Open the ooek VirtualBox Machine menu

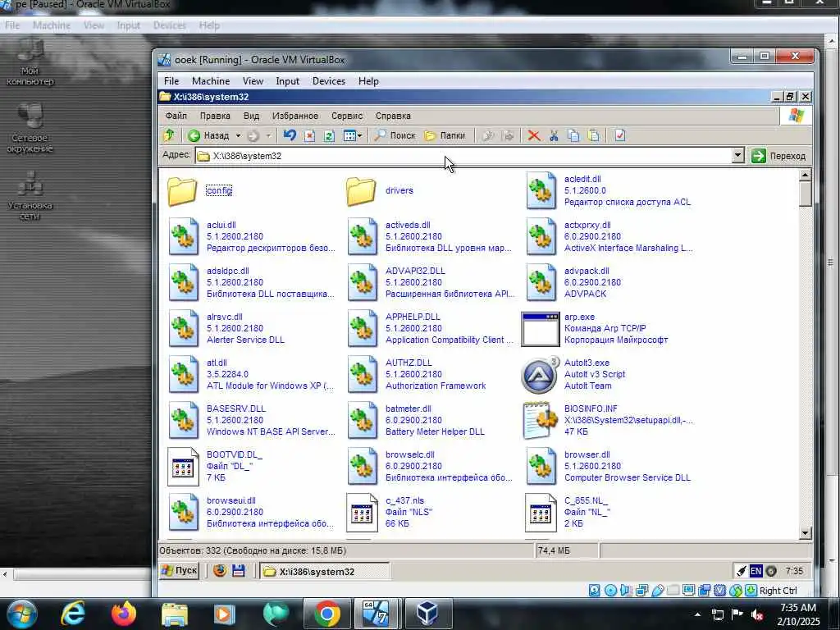pos(211,81)
